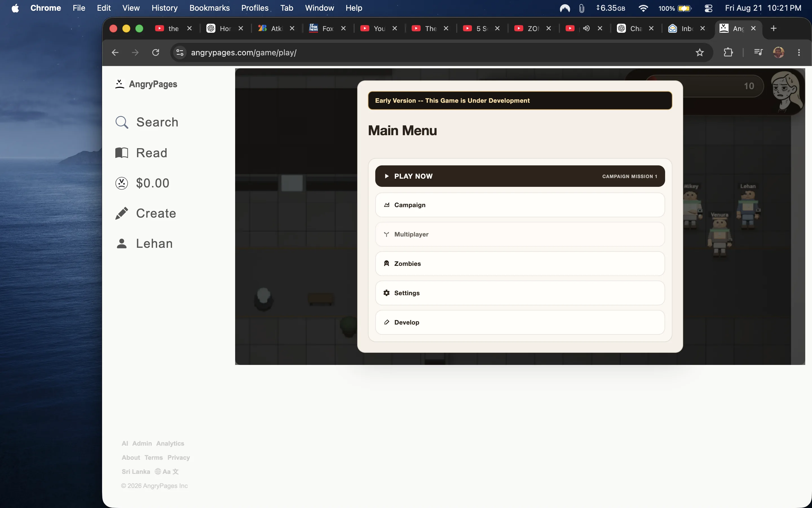The image size is (812, 508).
Task: Open the Apple menu
Action: [15, 8]
